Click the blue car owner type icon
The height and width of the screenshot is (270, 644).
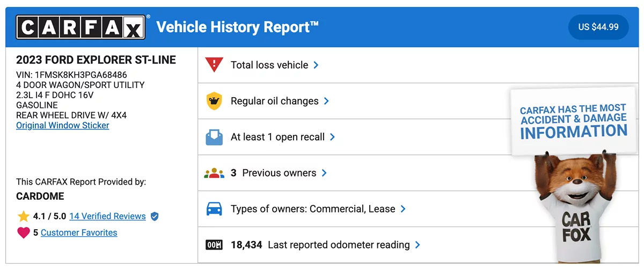pyautogui.click(x=214, y=209)
